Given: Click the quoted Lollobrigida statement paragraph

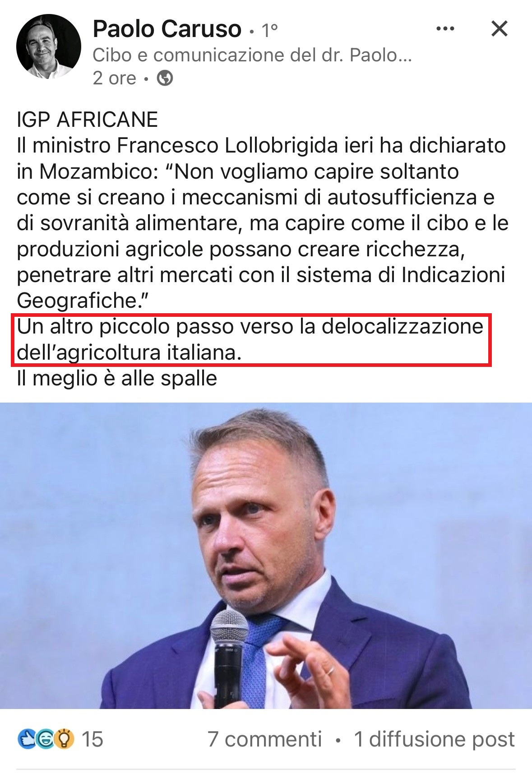Looking at the screenshot, I should point(262,223).
